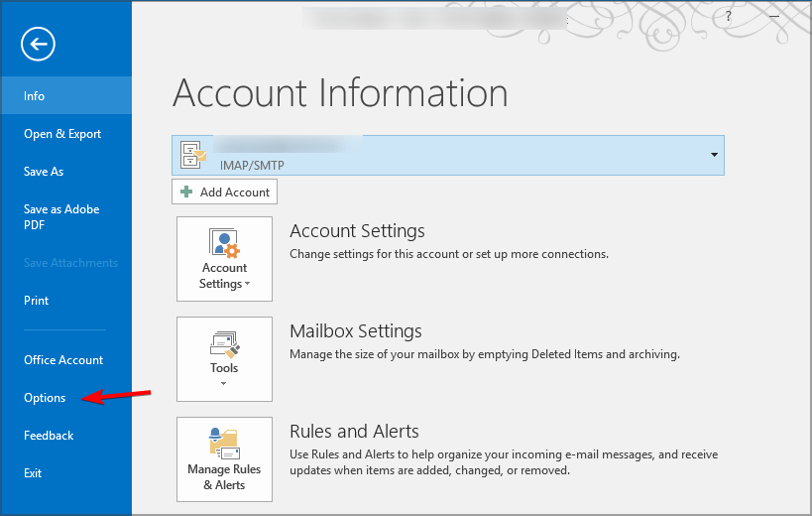Click the mailbox Tools cleanup icon
This screenshot has width=812, height=516.
224,344
